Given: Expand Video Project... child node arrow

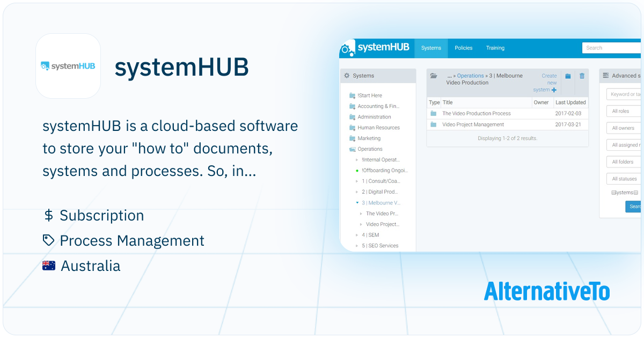Looking at the screenshot, I should pyautogui.click(x=361, y=224).
